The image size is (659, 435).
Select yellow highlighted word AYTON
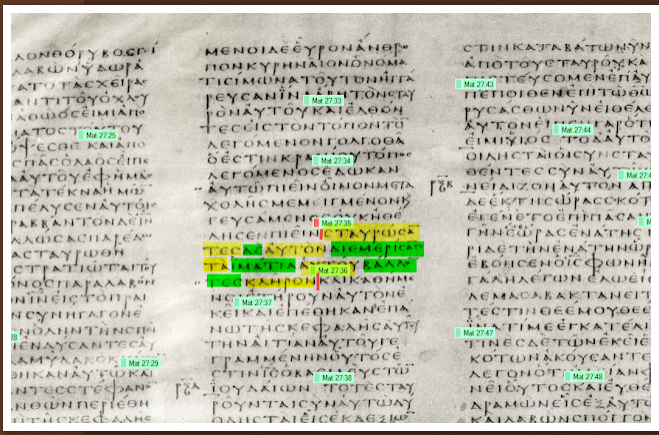295,250
